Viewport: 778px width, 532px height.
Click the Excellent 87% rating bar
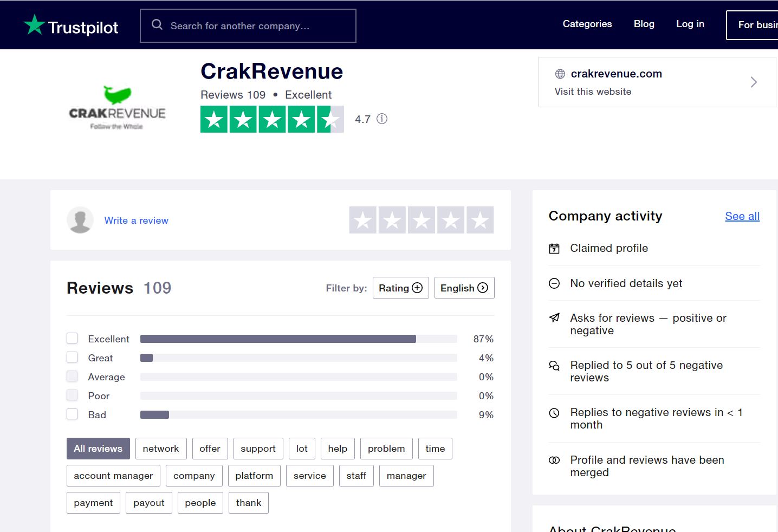coord(299,339)
